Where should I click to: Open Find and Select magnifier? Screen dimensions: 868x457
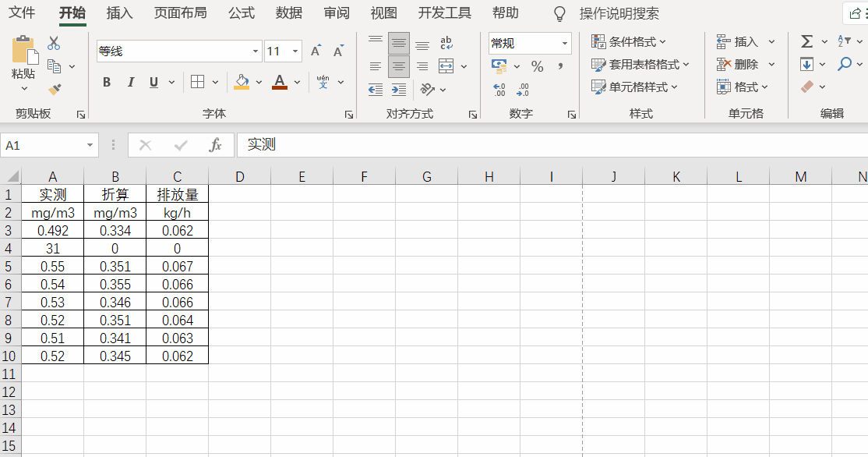(844, 64)
